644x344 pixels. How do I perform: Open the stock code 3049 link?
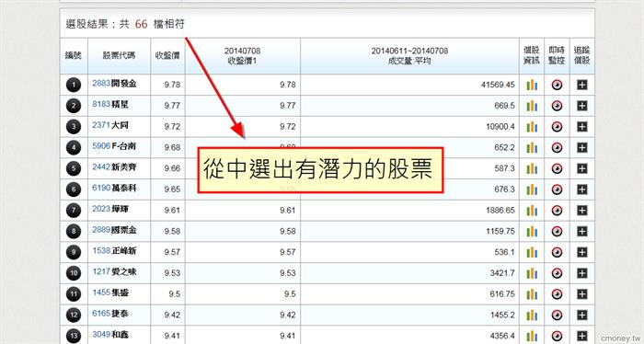101,335
